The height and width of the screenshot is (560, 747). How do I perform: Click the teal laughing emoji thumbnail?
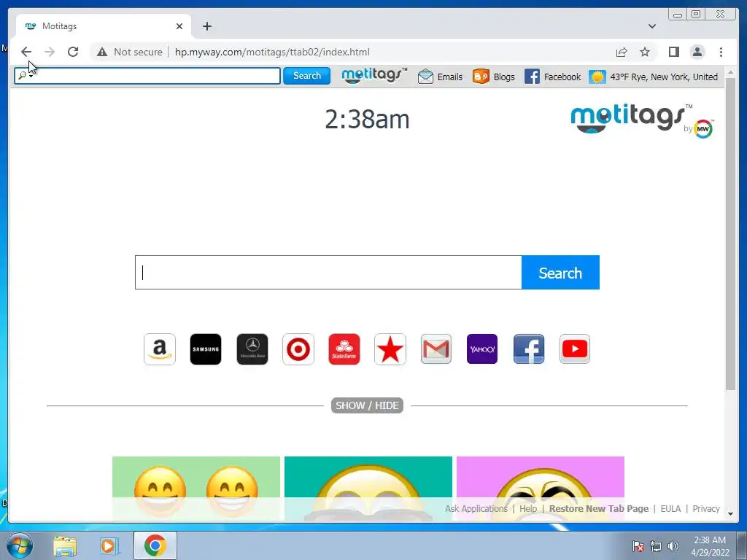coord(368,489)
